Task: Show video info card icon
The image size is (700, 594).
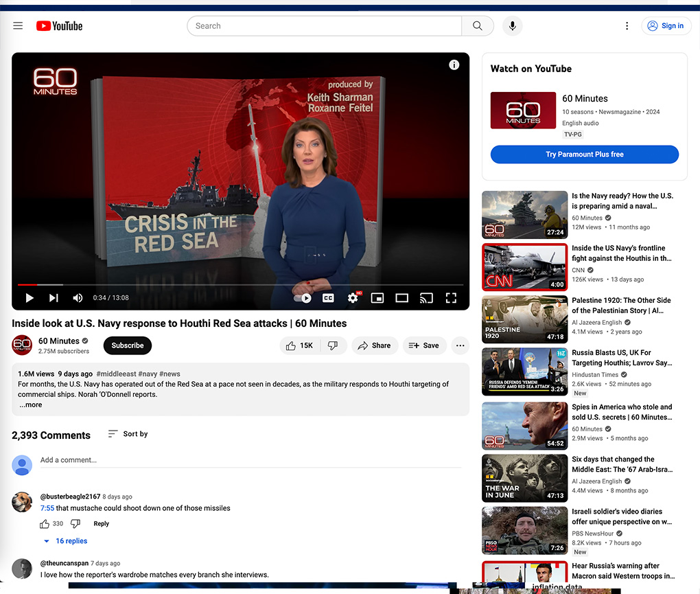Action: pyautogui.click(x=454, y=65)
